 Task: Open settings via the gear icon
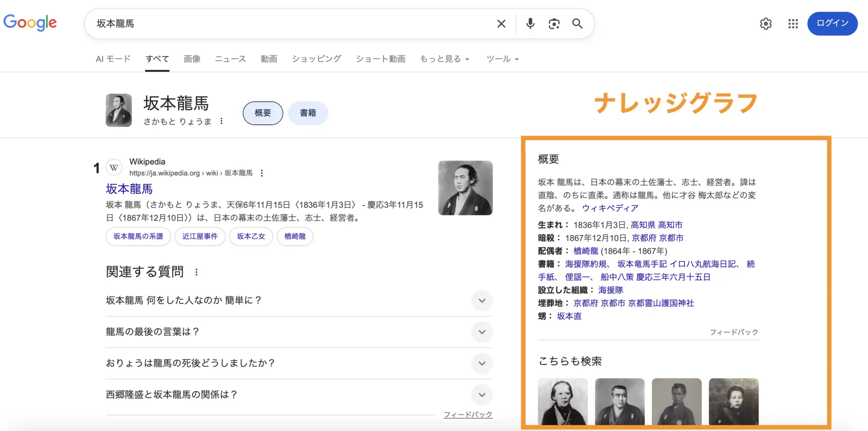[x=766, y=23]
